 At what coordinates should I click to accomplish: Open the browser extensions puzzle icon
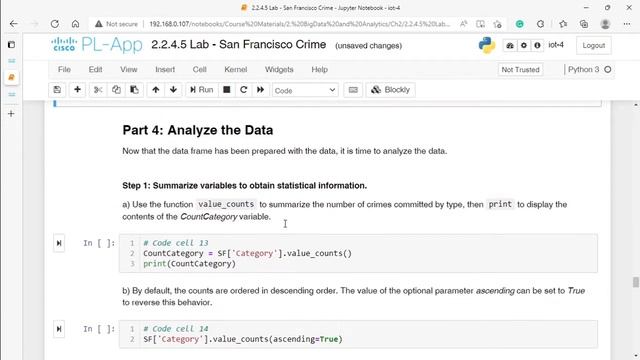(540, 24)
